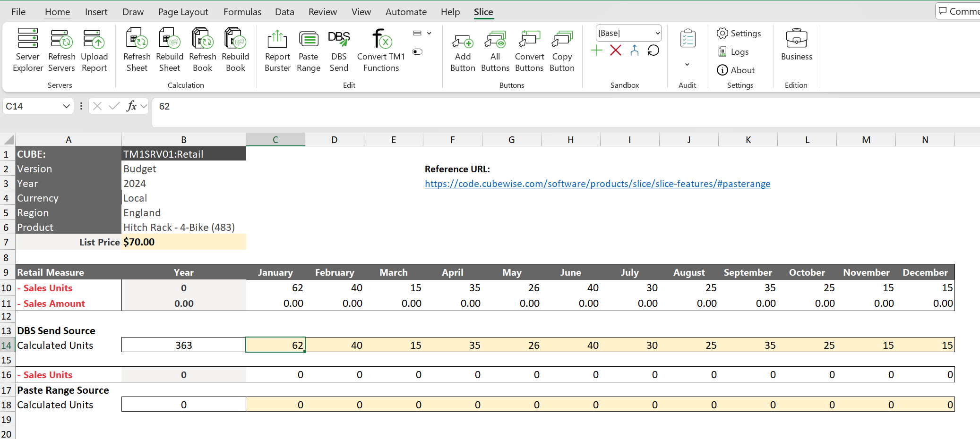This screenshot has height=439, width=980.
Task: Open the Server Explorer
Action: 28,50
